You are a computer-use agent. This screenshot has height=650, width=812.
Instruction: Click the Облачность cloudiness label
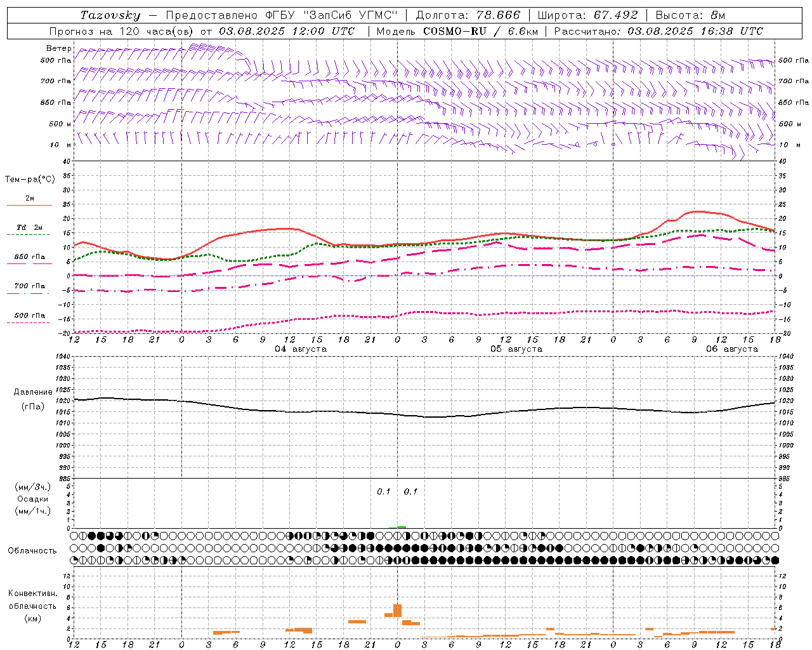tap(32, 551)
